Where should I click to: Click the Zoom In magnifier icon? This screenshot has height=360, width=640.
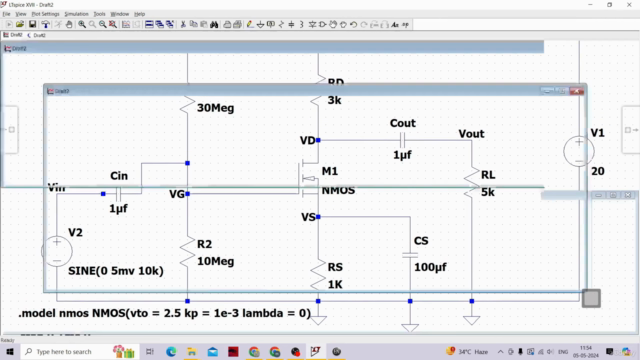point(82,24)
